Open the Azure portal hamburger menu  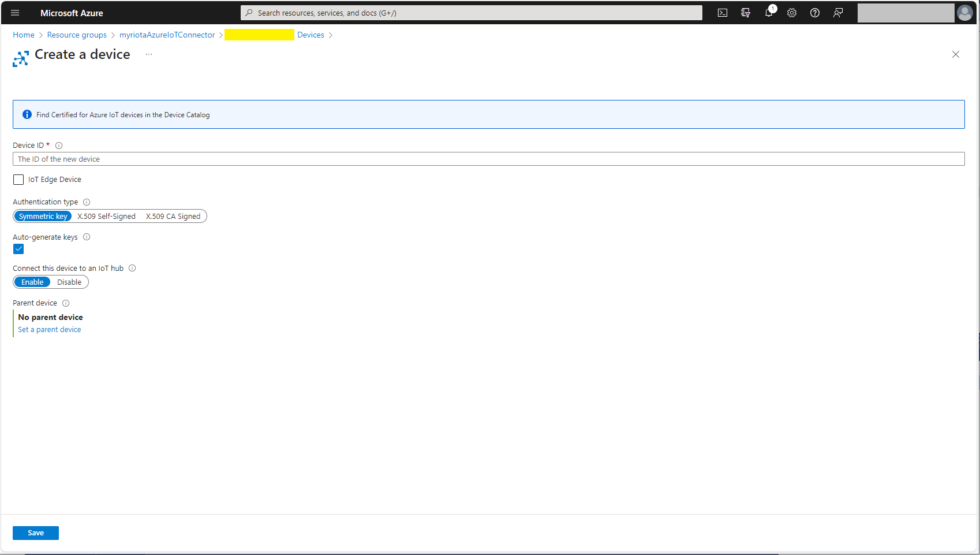click(15, 13)
